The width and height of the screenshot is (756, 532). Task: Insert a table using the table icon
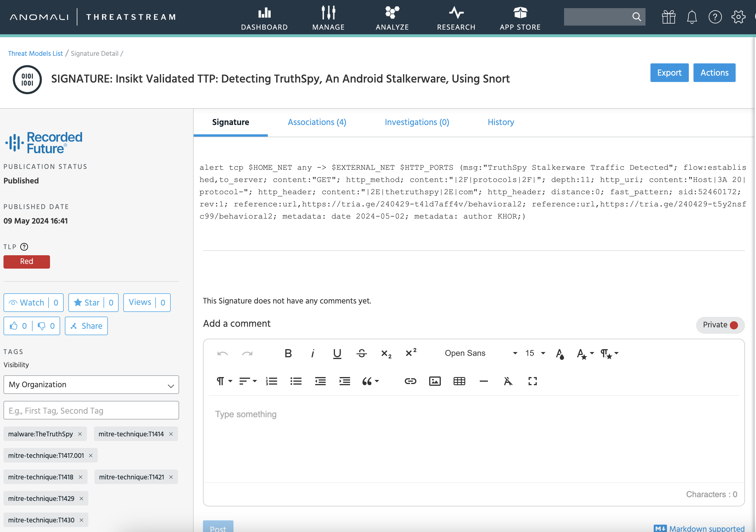(459, 381)
